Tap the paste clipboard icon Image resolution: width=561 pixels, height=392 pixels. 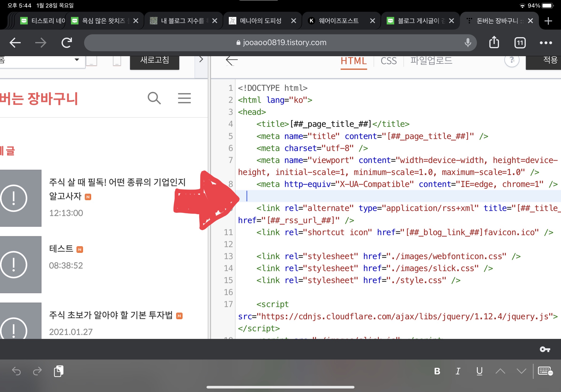tap(59, 371)
